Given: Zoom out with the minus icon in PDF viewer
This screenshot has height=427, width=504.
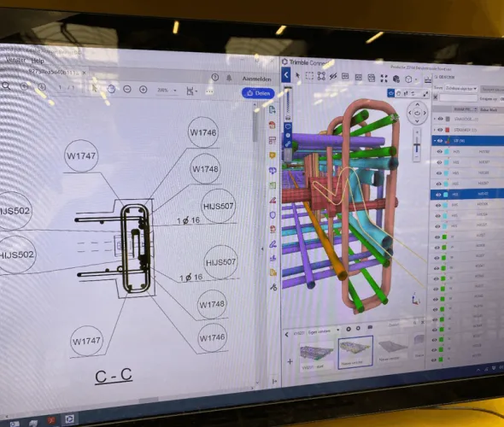Looking at the screenshot, I should 127,90.
